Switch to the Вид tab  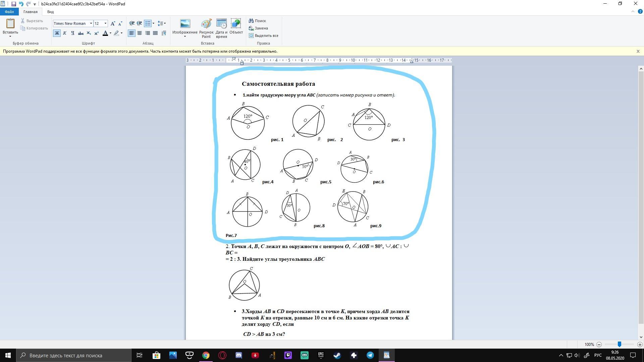(50, 12)
